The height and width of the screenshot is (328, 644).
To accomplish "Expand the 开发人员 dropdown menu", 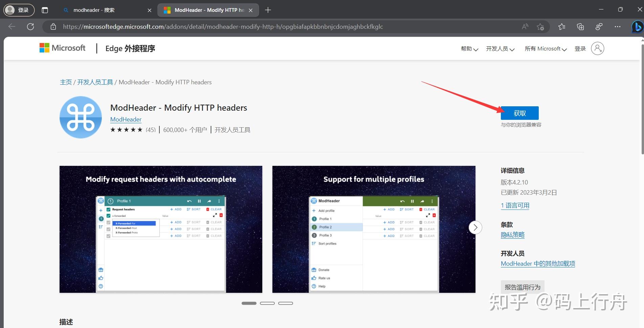I will point(500,49).
